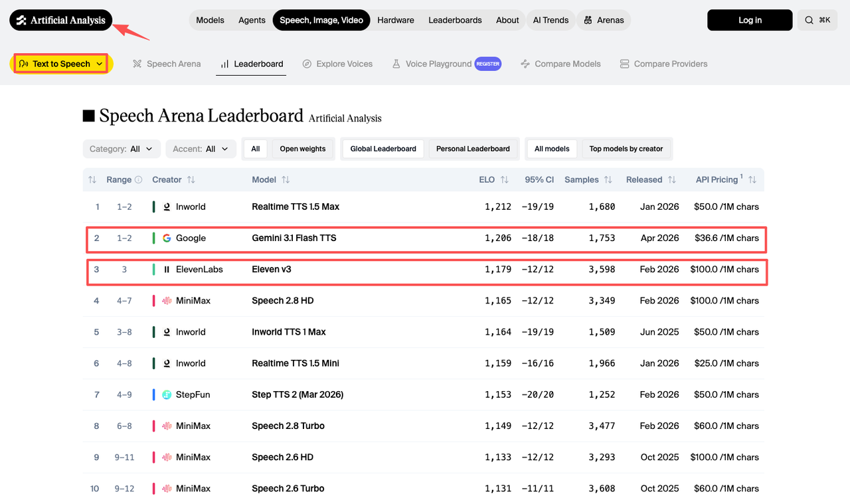Open the Voice Playground tab
Viewport: 850px width, 504px height.
(431, 64)
